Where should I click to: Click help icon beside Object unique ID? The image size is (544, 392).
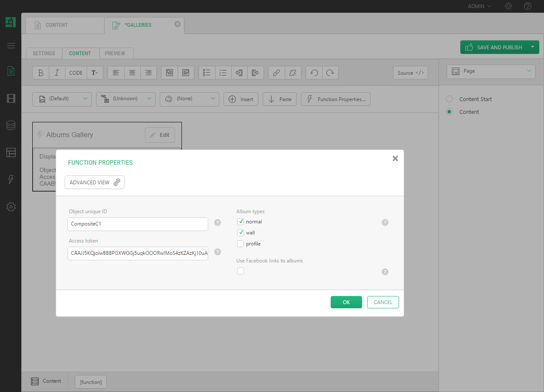click(x=218, y=223)
